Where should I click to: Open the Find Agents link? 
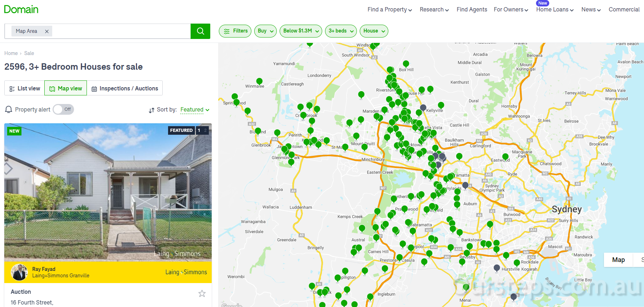point(472,10)
